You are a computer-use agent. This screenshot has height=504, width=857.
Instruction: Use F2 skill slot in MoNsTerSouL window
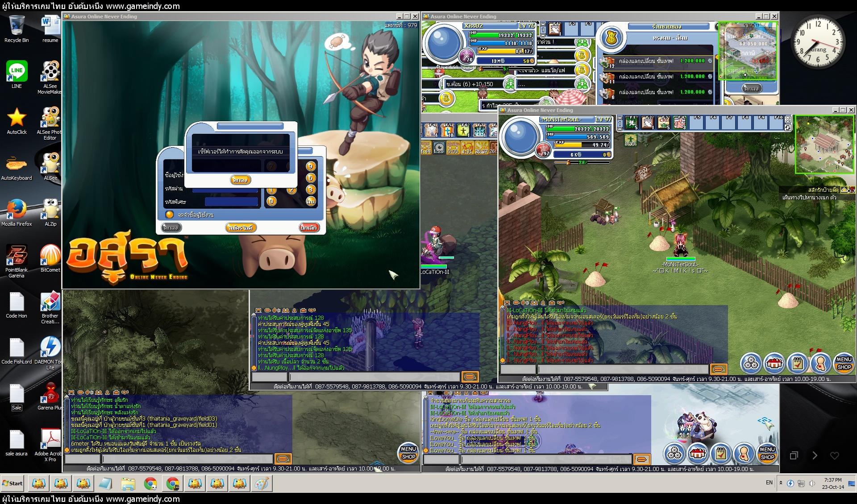[x=648, y=123]
